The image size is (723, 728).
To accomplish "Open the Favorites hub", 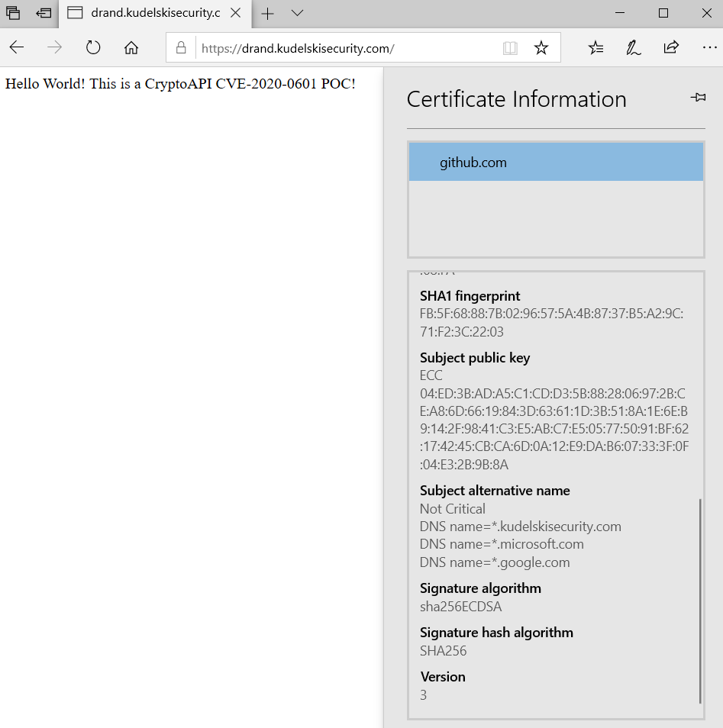I will tap(596, 47).
